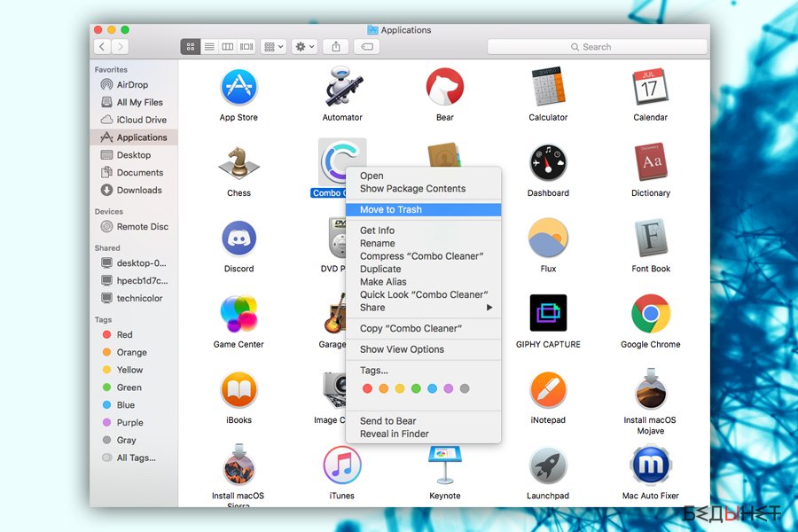
Task: Click the Share toolbar button
Action: (x=336, y=47)
